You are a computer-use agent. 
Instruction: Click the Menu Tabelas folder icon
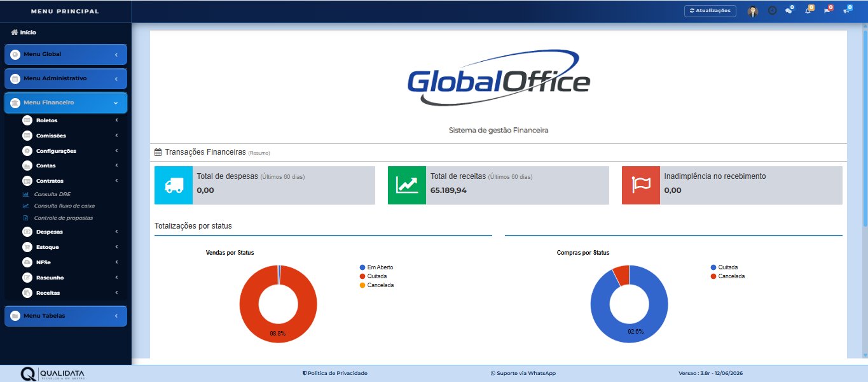[15, 316]
